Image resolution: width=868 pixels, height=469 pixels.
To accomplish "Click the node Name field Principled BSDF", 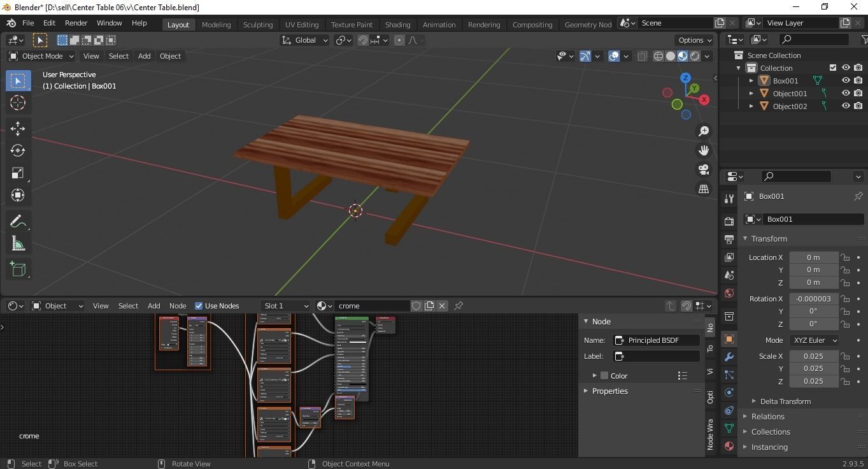I will (656, 340).
